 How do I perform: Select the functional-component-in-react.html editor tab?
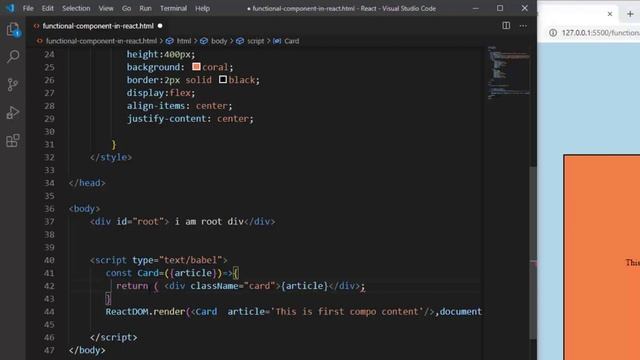point(98,26)
